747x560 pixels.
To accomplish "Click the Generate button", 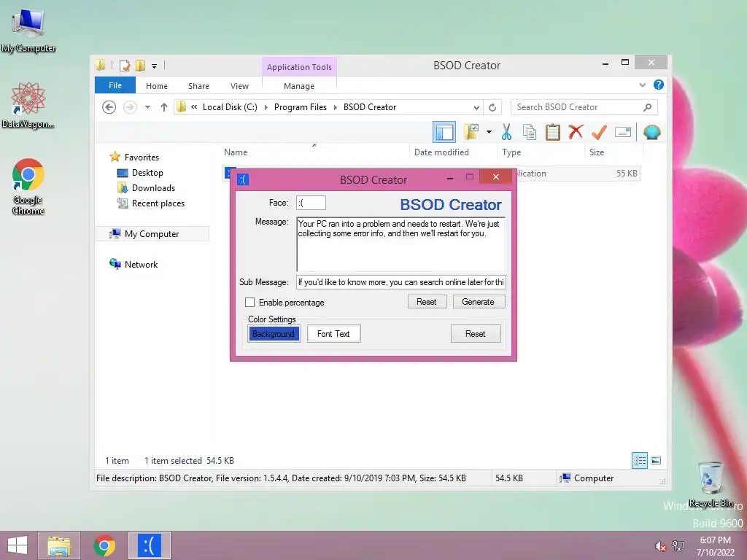I will tap(479, 302).
